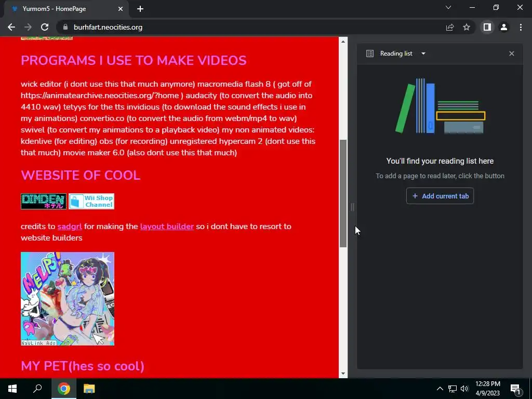Click Add current tab button
The width and height of the screenshot is (532, 399).
coord(440,196)
